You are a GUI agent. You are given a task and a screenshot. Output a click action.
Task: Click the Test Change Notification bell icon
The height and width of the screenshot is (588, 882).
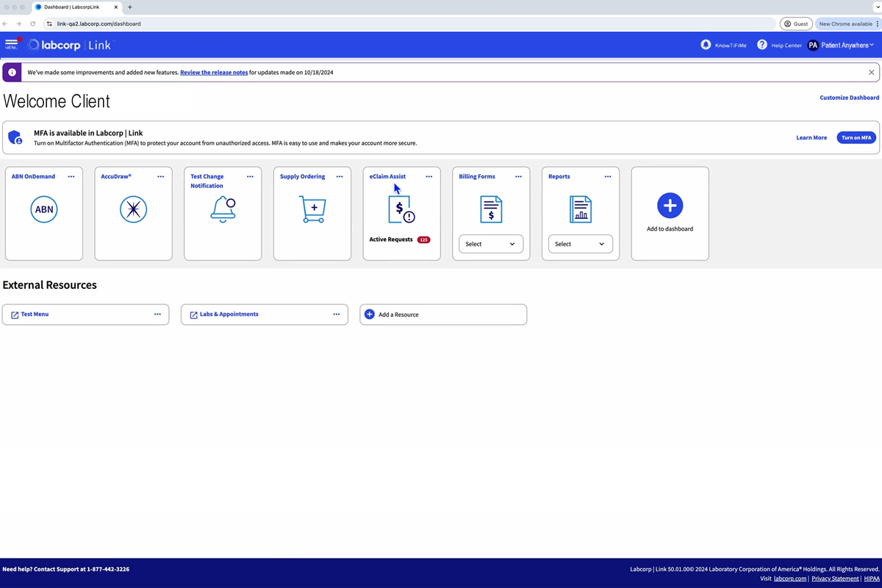(x=223, y=209)
